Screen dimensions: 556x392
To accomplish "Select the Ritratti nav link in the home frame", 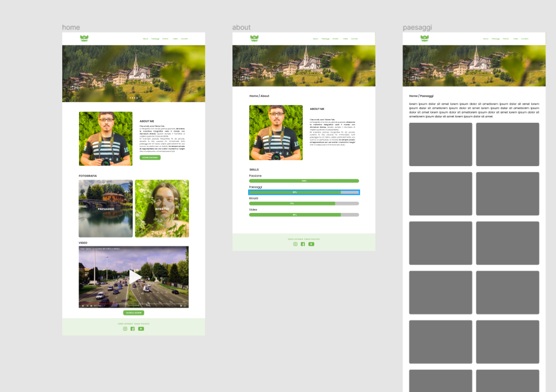I will (165, 38).
